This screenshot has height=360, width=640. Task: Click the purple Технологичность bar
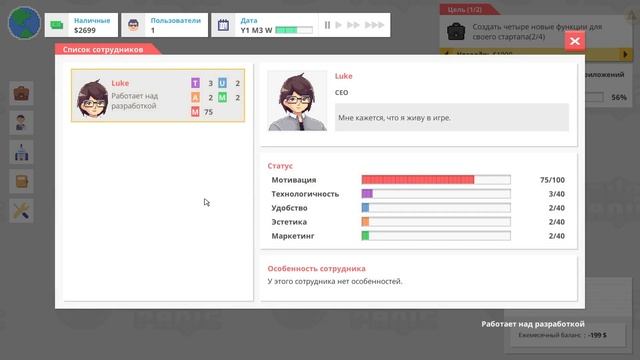point(436,193)
